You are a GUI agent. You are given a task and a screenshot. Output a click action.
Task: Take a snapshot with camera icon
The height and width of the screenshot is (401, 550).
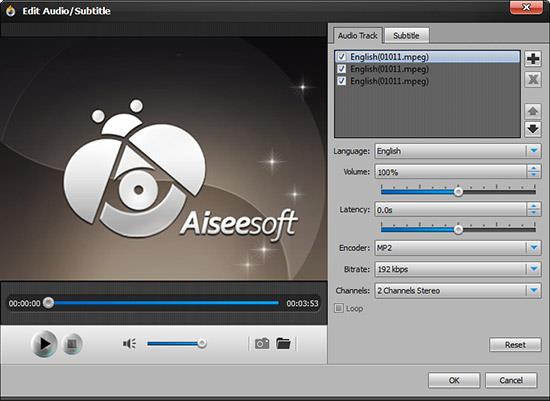coord(262,343)
